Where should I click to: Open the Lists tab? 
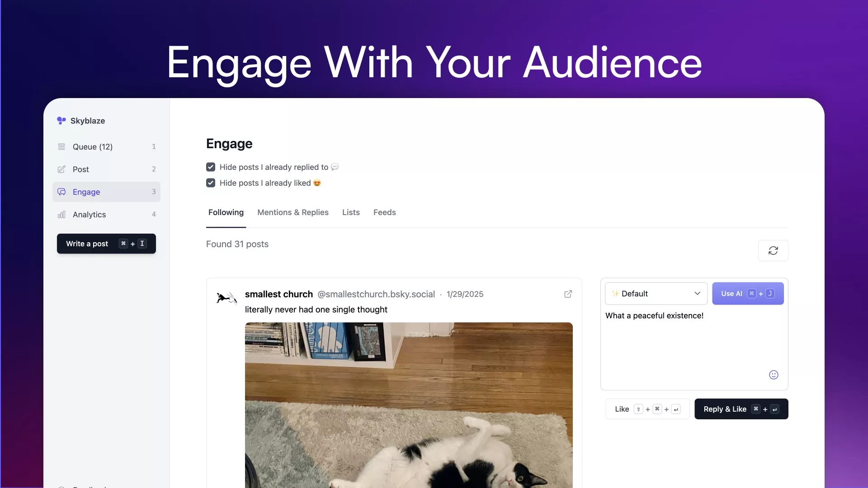tap(351, 212)
